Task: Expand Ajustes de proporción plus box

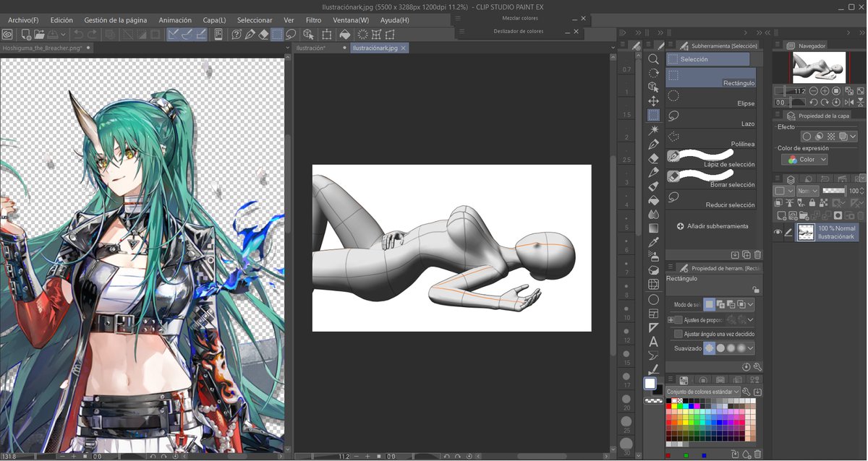Action: pos(671,320)
